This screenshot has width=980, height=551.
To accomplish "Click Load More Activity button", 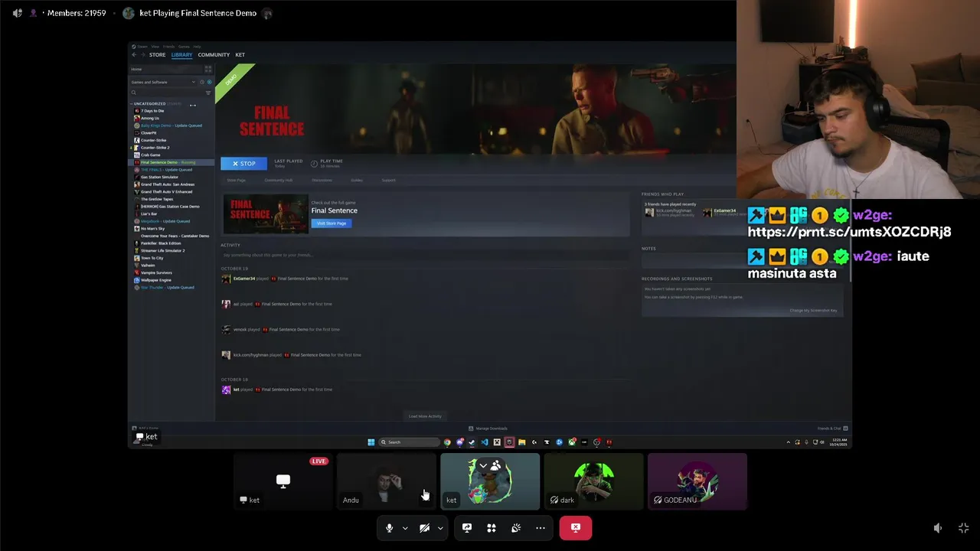I will [x=425, y=416].
